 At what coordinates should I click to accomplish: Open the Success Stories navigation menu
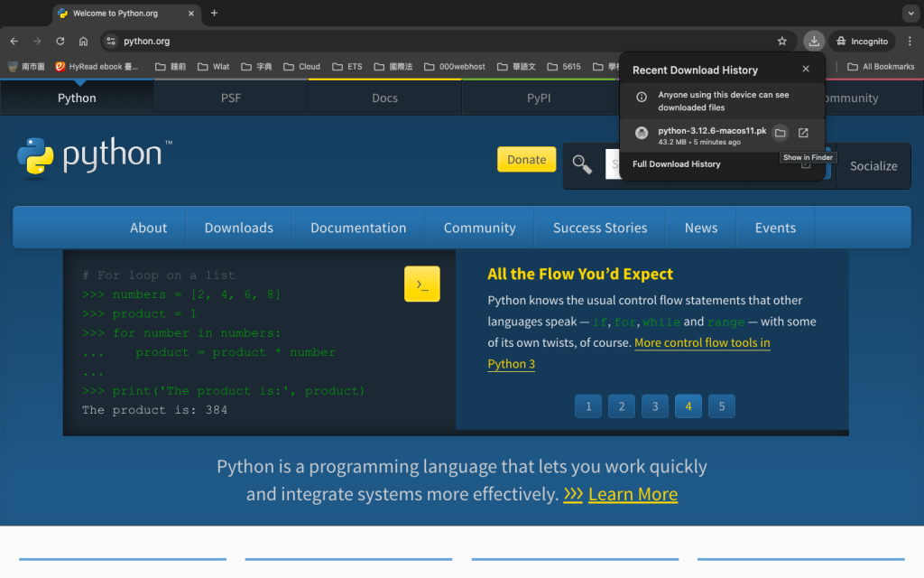pos(600,228)
